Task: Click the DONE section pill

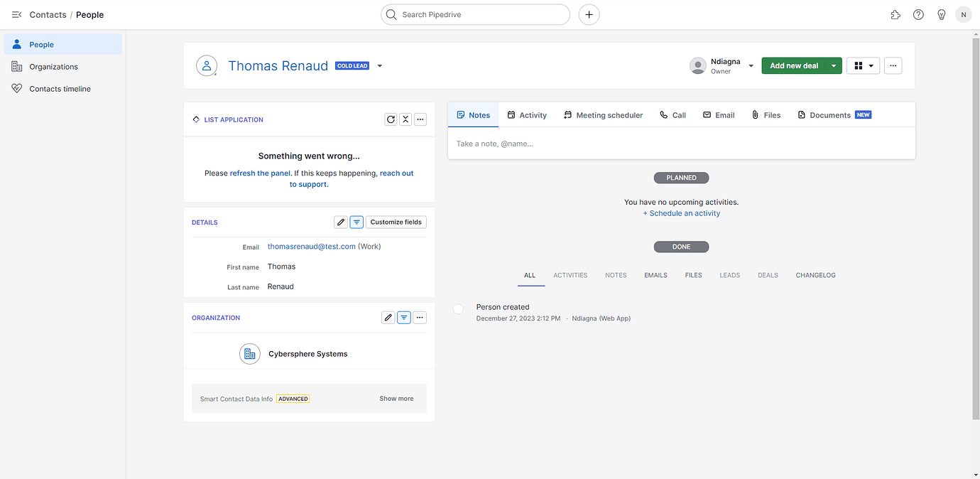Action: click(x=682, y=247)
